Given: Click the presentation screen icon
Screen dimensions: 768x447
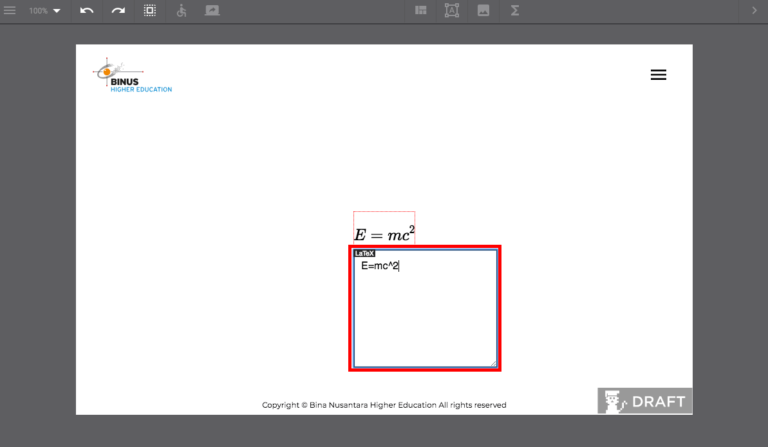Looking at the screenshot, I should (212, 10).
